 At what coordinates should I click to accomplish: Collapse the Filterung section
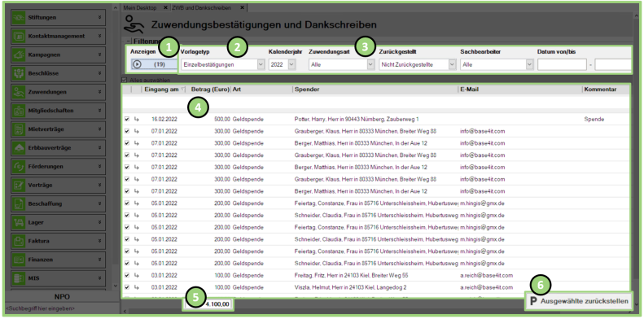tap(128, 41)
